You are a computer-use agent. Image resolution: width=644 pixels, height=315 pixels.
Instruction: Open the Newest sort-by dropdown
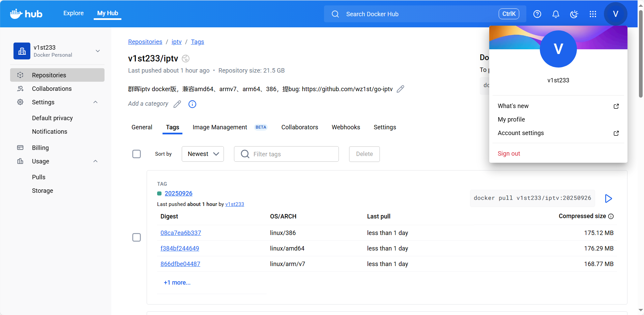pos(203,154)
